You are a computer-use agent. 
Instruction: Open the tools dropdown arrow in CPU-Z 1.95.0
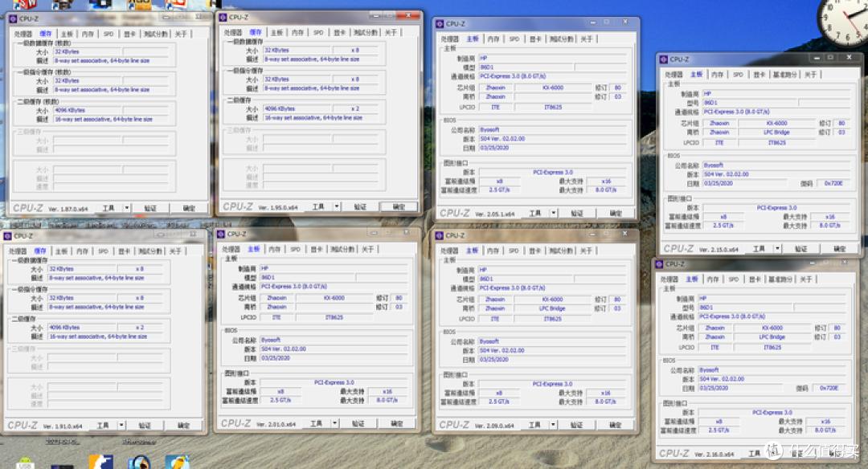(x=337, y=206)
